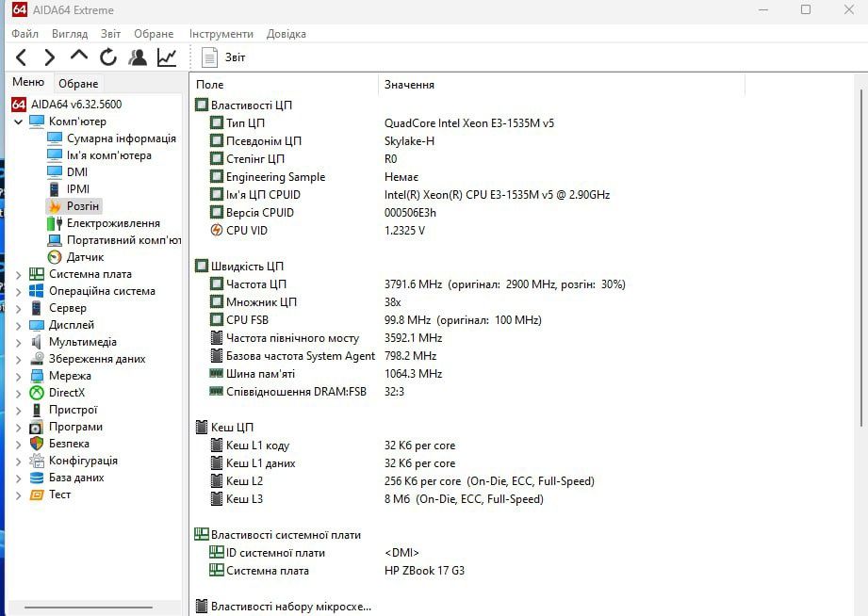The image size is (868, 616).
Task: Expand the Збереження даних node
Action: tap(18, 359)
